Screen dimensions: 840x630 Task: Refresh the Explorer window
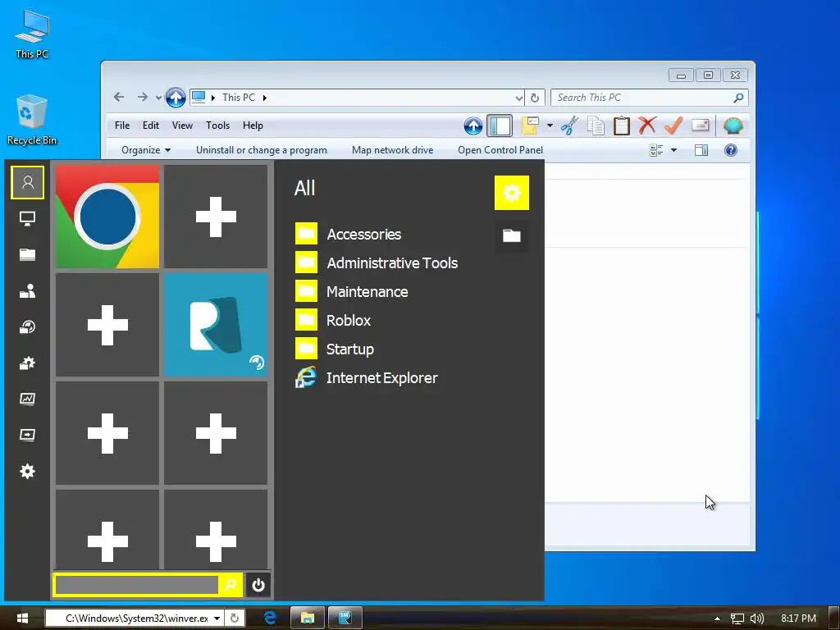click(x=535, y=98)
